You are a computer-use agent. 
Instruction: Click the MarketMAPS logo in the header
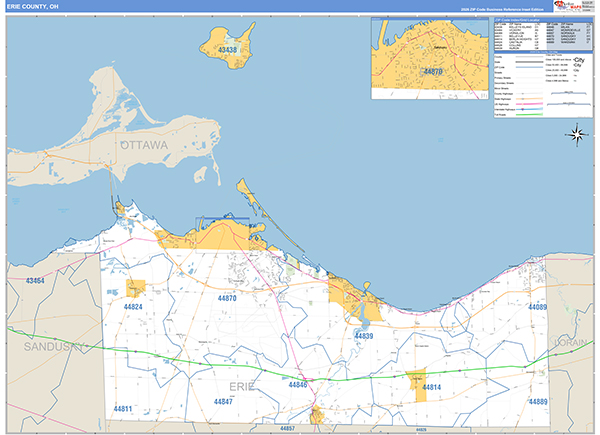[575, 6]
